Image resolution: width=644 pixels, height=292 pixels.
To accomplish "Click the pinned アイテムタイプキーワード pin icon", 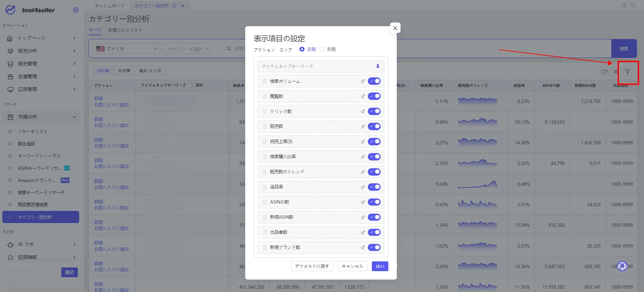I will (378, 66).
